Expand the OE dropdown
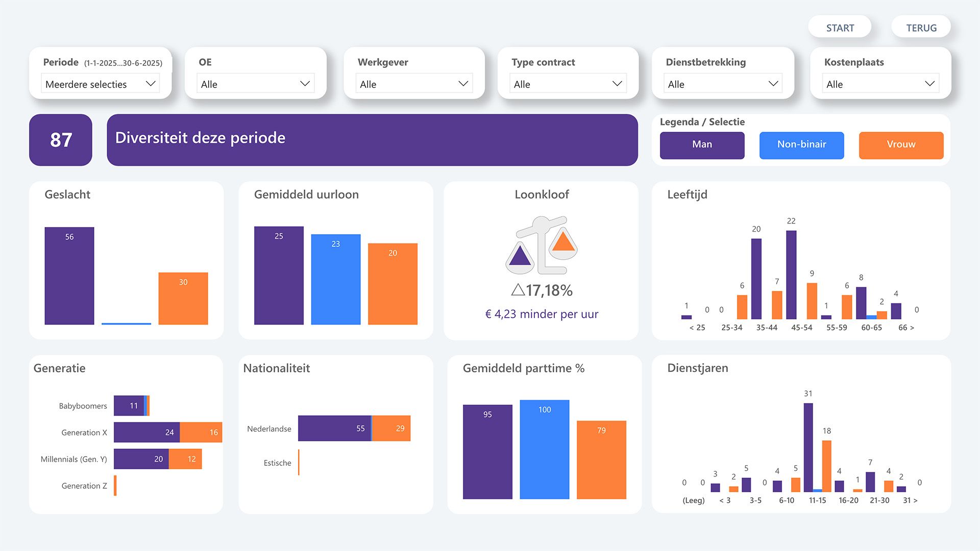 pyautogui.click(x=255, y=84)
